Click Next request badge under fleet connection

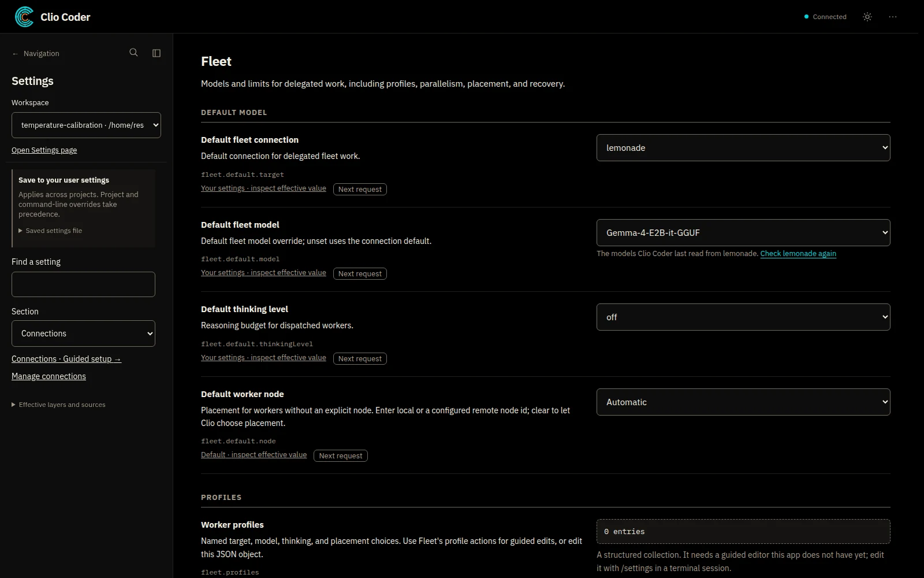coord(360,189)
